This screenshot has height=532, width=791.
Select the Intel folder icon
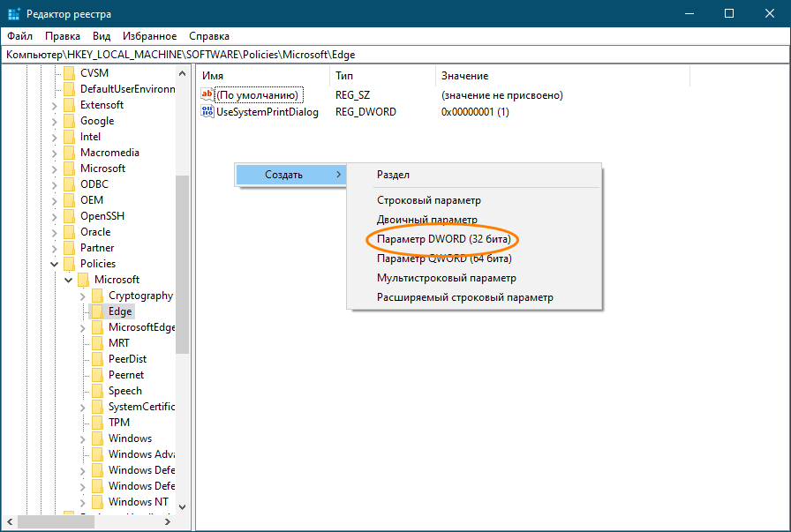[69, 137]
